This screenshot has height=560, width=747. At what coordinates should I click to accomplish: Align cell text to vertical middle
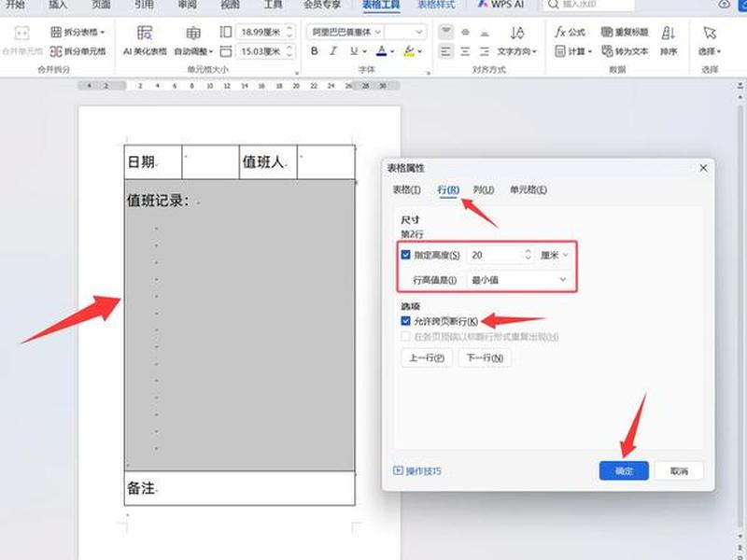click(x=465, y=32)
